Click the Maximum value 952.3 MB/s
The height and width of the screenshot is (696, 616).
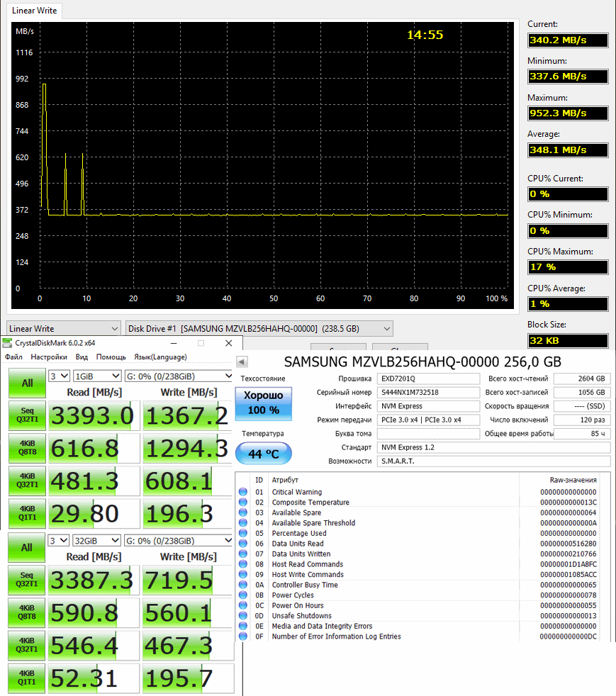tap(568, 113)
